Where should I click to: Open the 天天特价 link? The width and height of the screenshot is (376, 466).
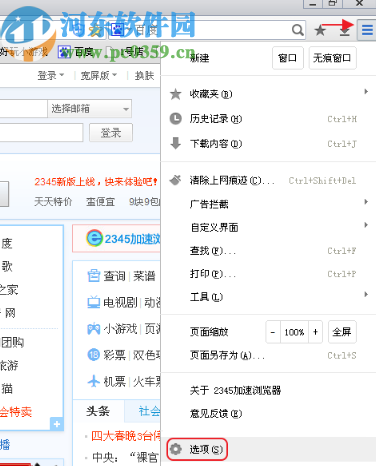pos(53,201)
